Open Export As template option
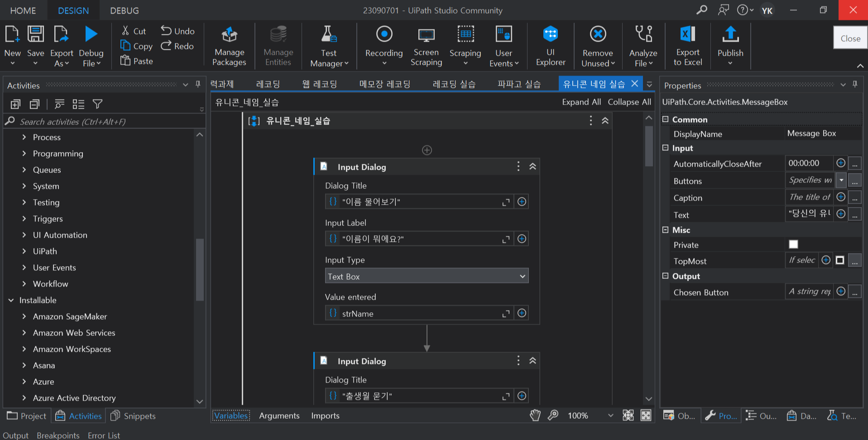Screen dimensions: 868x440 [61, 34]
